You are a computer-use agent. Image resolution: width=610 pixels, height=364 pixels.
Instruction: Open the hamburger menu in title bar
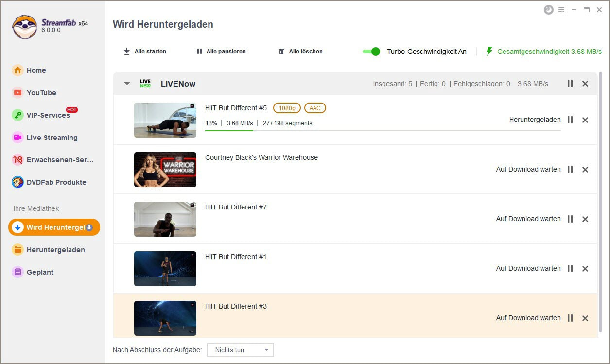coord(561,10)
